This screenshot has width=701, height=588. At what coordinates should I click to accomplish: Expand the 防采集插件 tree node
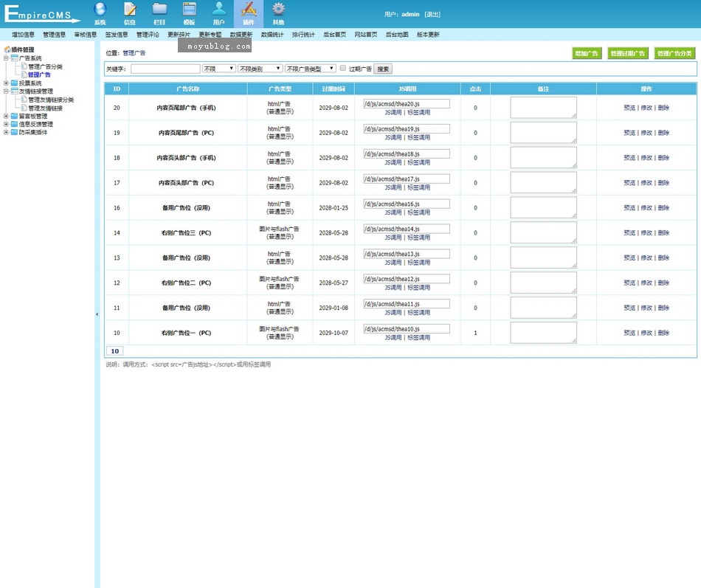[6, 132]
